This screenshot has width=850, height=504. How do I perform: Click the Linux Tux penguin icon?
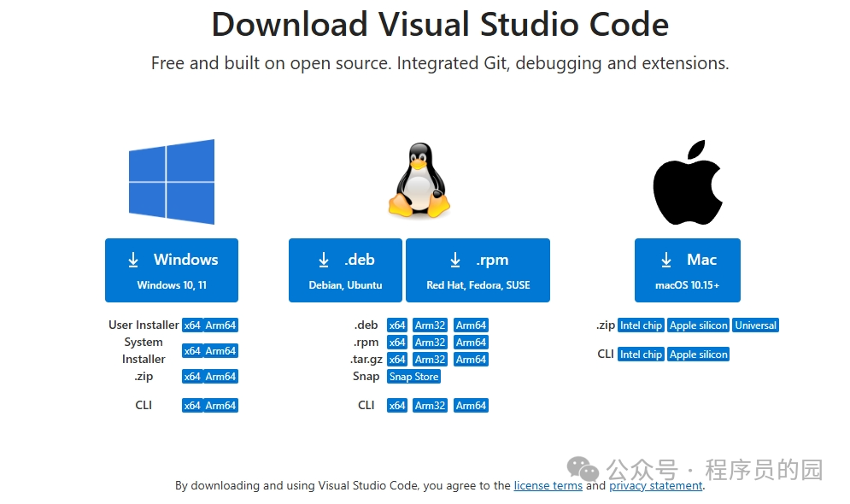coord(419,180)
